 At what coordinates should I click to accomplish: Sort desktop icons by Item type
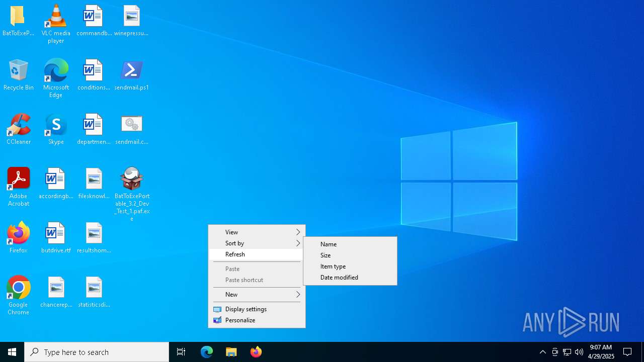tap(350, 266)
